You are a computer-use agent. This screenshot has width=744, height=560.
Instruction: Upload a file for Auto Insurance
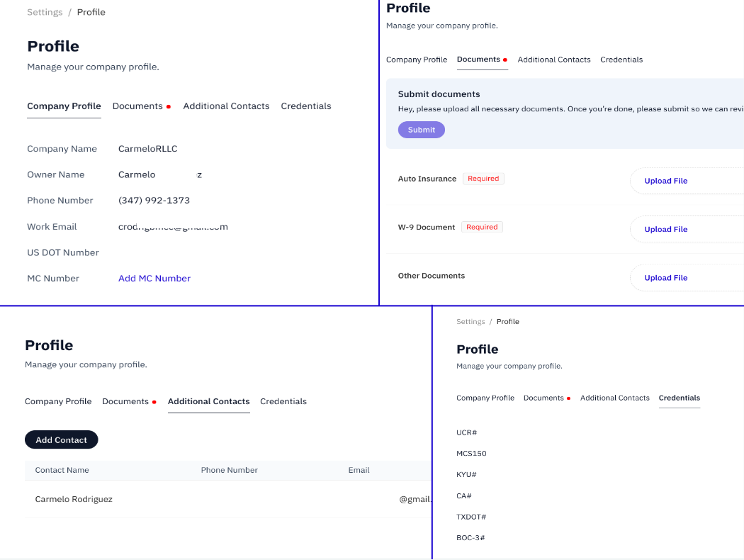pyautogui.click(x=666, y=181)
